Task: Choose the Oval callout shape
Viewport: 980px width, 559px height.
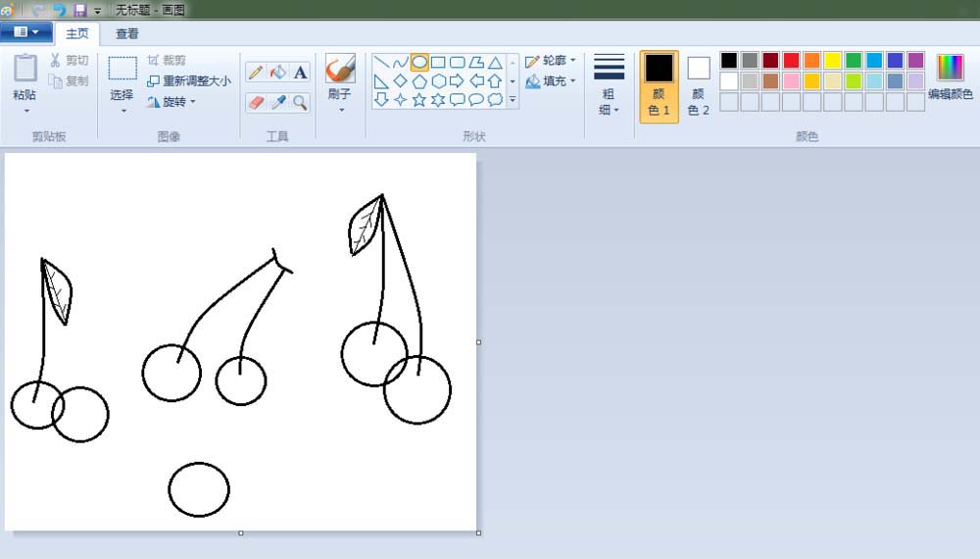Action: point(476,99)
